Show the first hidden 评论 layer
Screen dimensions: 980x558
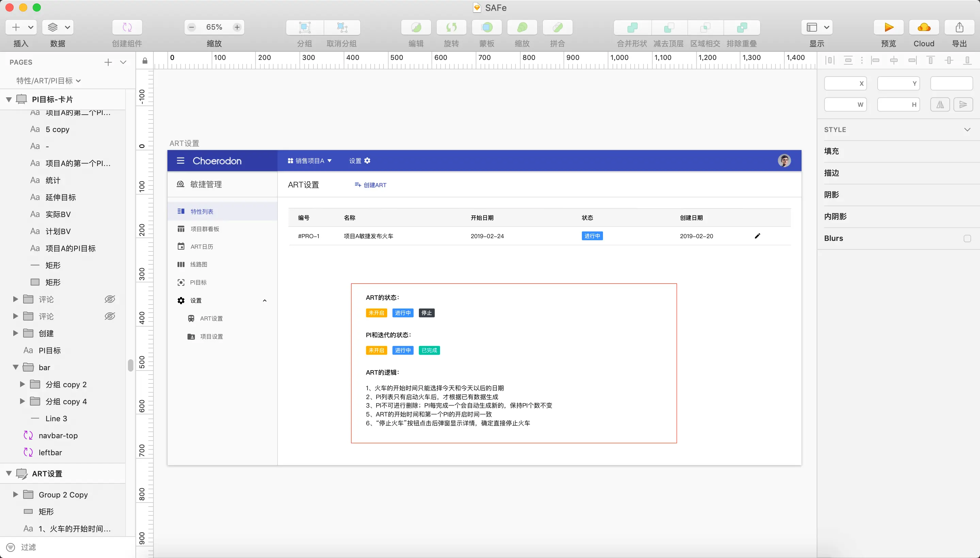(110, 299)
